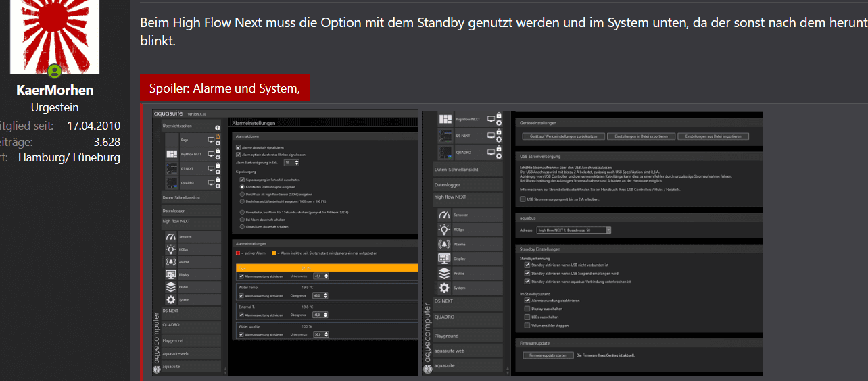Open 'aquasuite web' section in right screenshot

468,351
